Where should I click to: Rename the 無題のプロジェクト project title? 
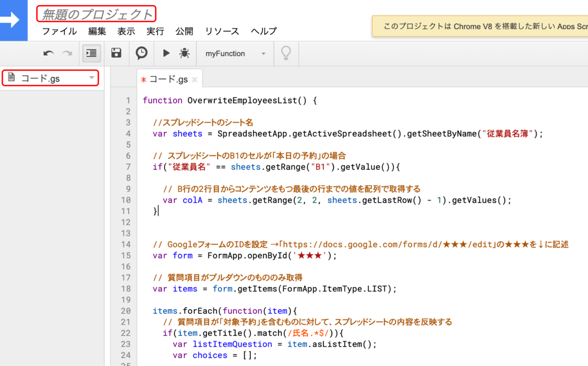coord(97,14)
